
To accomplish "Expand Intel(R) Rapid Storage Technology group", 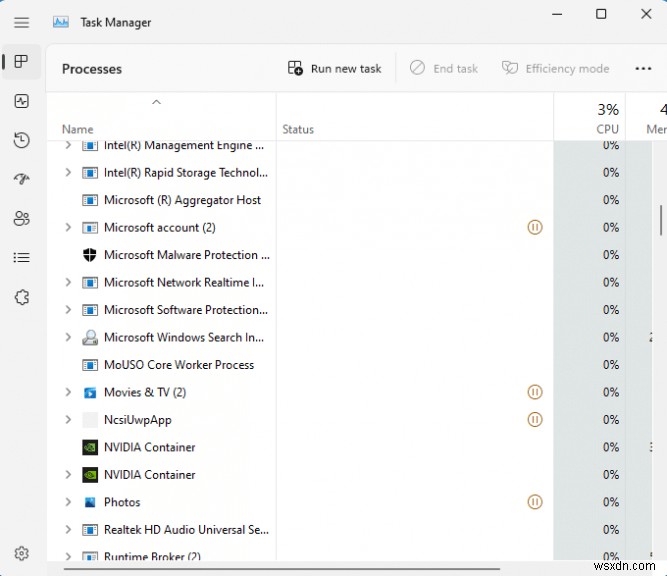I will point(68,172).
